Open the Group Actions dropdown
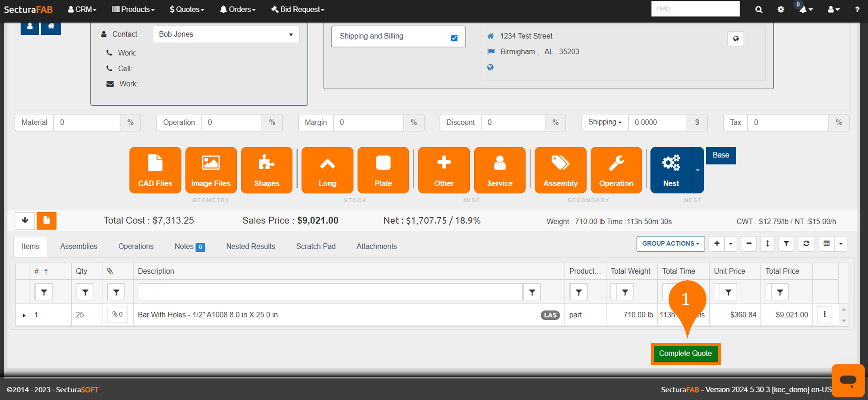Viewport: 868px width, 400px height. tap(670, 244)
